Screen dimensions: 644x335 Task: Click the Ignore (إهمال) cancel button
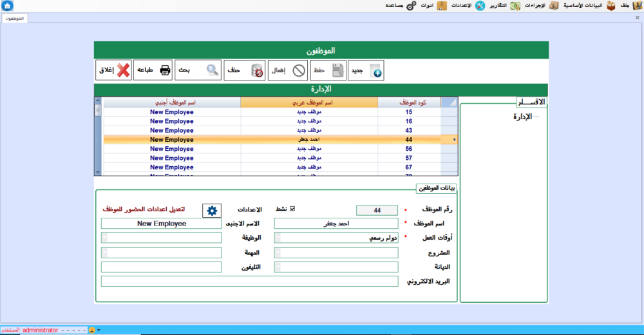point(288,70)
